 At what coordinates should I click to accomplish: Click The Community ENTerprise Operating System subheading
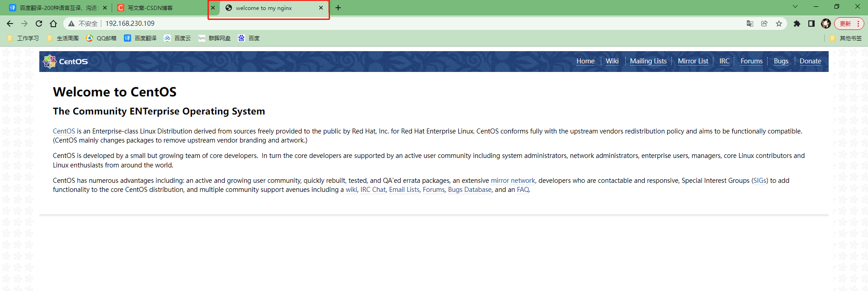tap(159, 111)
